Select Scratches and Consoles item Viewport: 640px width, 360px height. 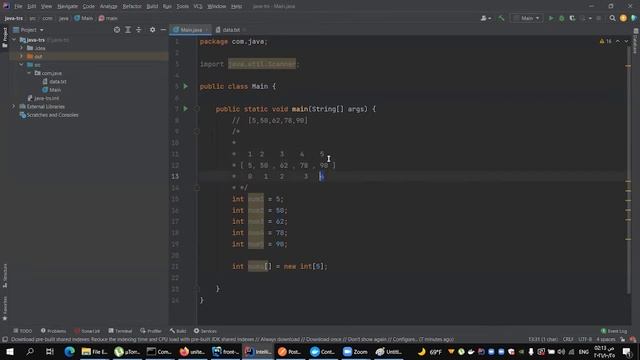[x=49, y=115]
